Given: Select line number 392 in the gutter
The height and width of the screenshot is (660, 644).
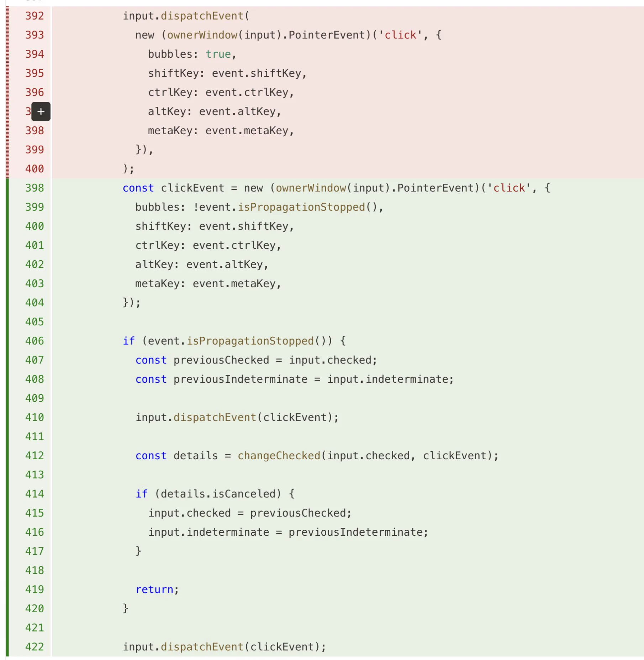Looking at the screenshot, I should click(35, 16).
